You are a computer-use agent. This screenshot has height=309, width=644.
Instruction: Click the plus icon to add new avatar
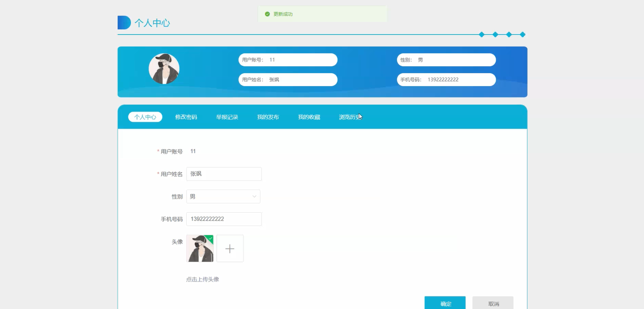tap(230, 248)
